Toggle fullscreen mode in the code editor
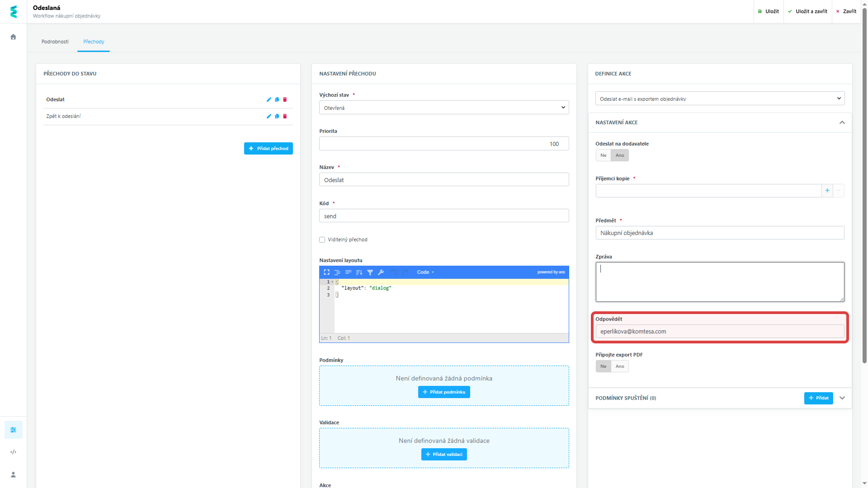This screenshot has height=488, width=868. tap(327, 272)
